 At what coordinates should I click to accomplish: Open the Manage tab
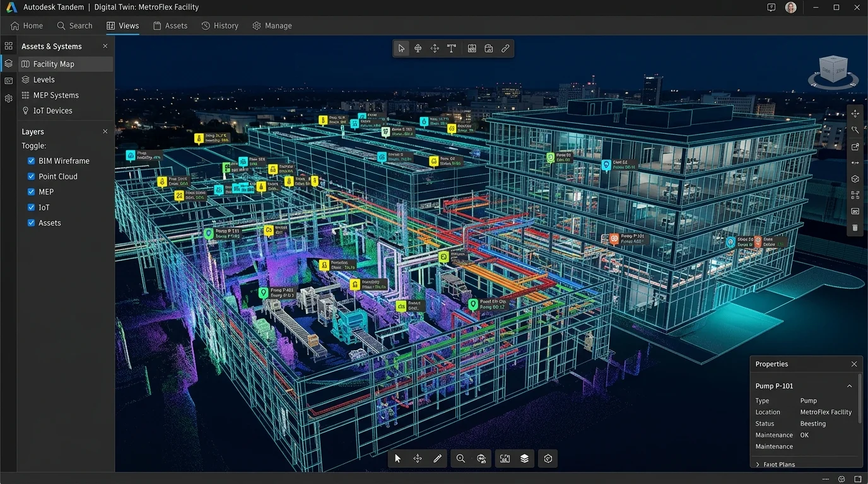pyautogui.click(x=272, y=26)
